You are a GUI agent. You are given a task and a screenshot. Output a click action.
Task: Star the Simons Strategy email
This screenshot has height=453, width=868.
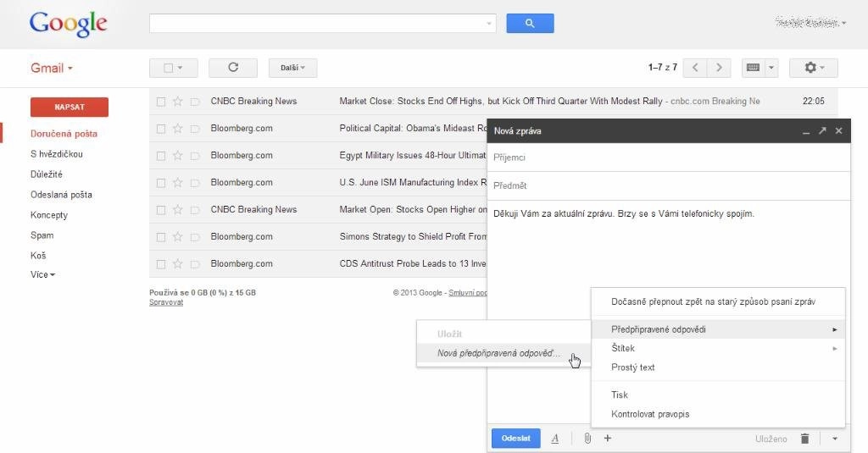178,237
